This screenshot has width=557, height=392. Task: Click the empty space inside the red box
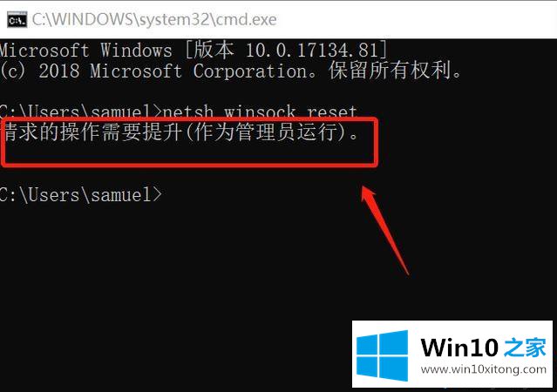click(188, 152)
